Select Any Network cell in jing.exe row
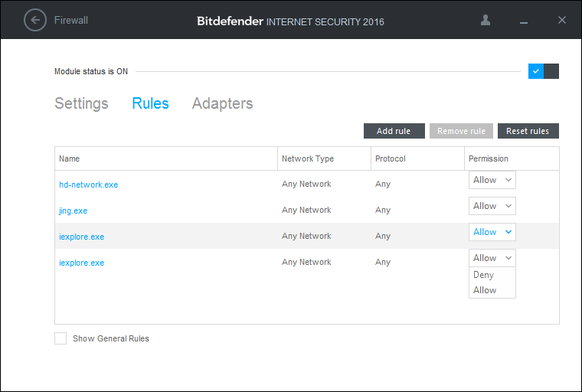 (x=306, y=210)
